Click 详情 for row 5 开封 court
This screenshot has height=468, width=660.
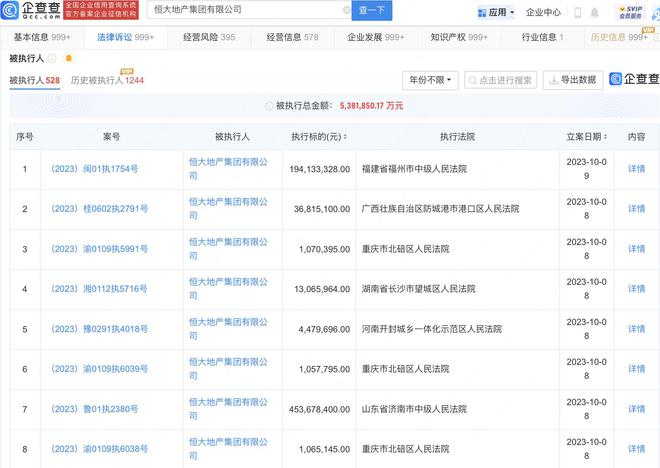pyautogui.click(x=636, y=329)
